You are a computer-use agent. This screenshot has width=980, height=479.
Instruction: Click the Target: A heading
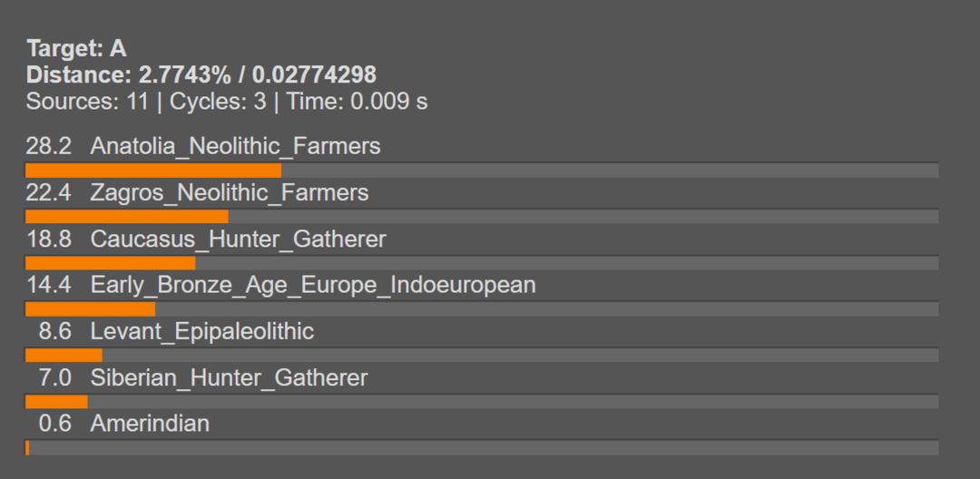tap(76, 49)
